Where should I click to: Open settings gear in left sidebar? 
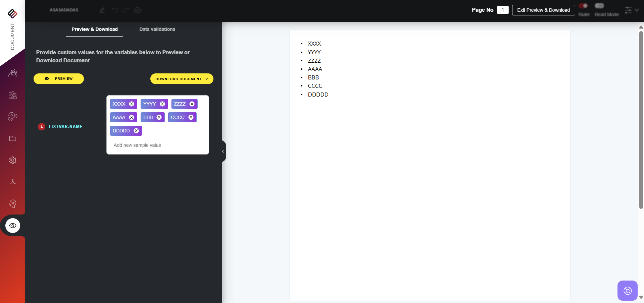pyautogui.click(x=13, y=160)
